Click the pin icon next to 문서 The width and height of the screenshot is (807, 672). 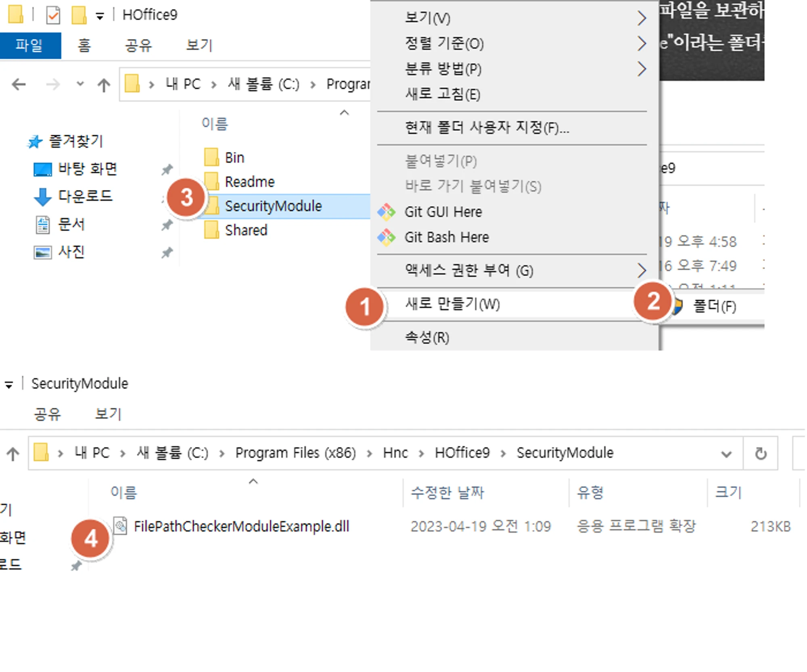coord(167,225)
